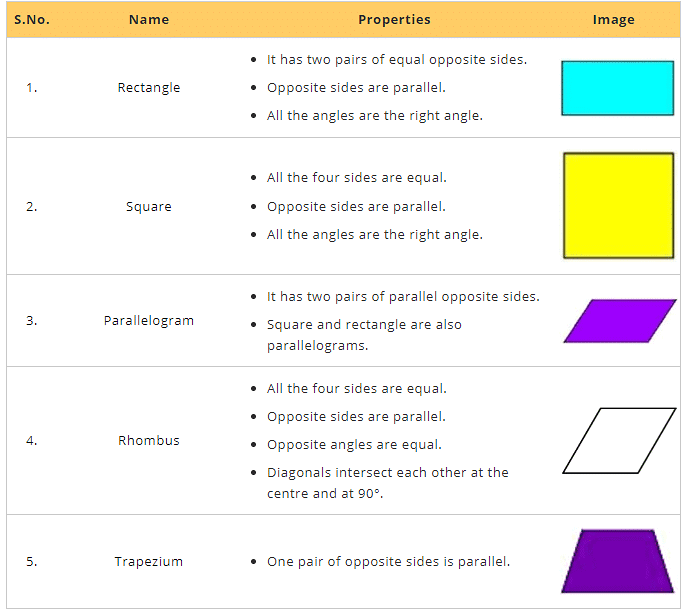Click the S.No. column header
The image size is (691, 611).
pos(33,19)
